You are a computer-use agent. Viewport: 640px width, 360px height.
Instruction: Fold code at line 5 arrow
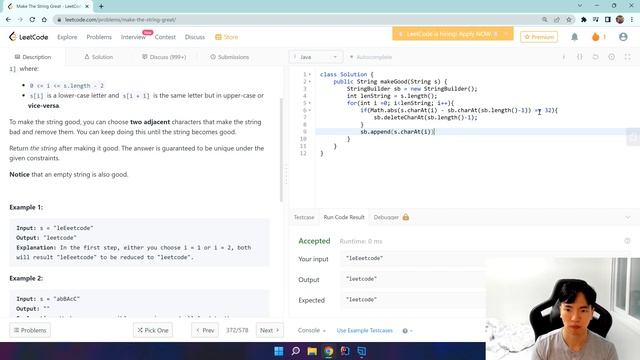(x=310, y=103)
